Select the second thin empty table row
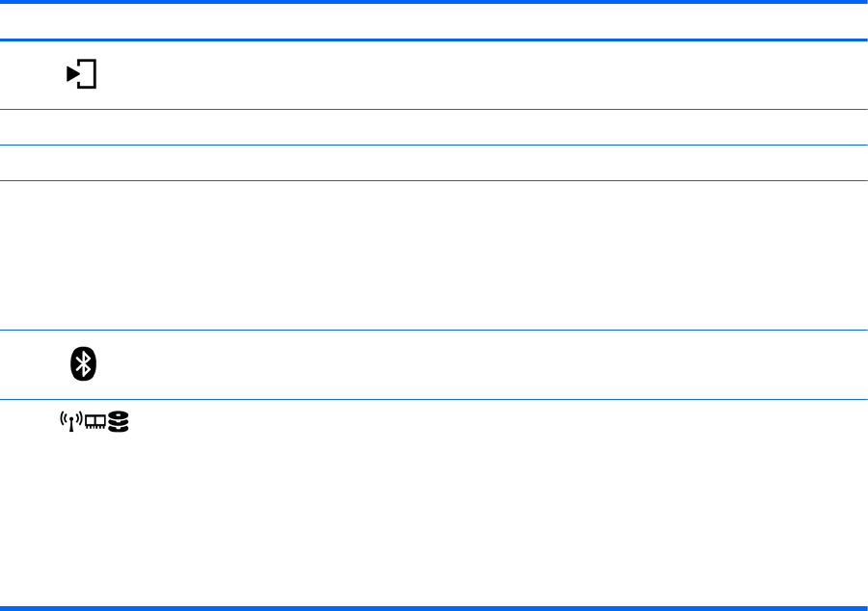The width and height of the screenshot is (868, 611). point(434,163)
